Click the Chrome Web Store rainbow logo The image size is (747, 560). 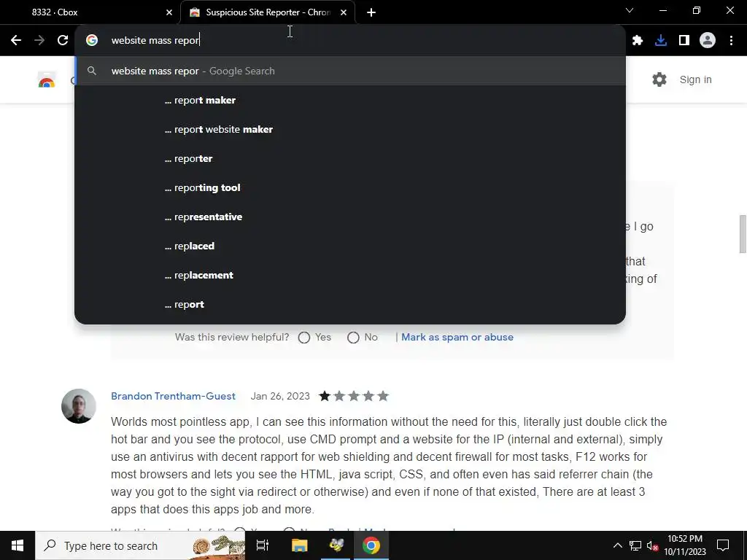point(47,80)
